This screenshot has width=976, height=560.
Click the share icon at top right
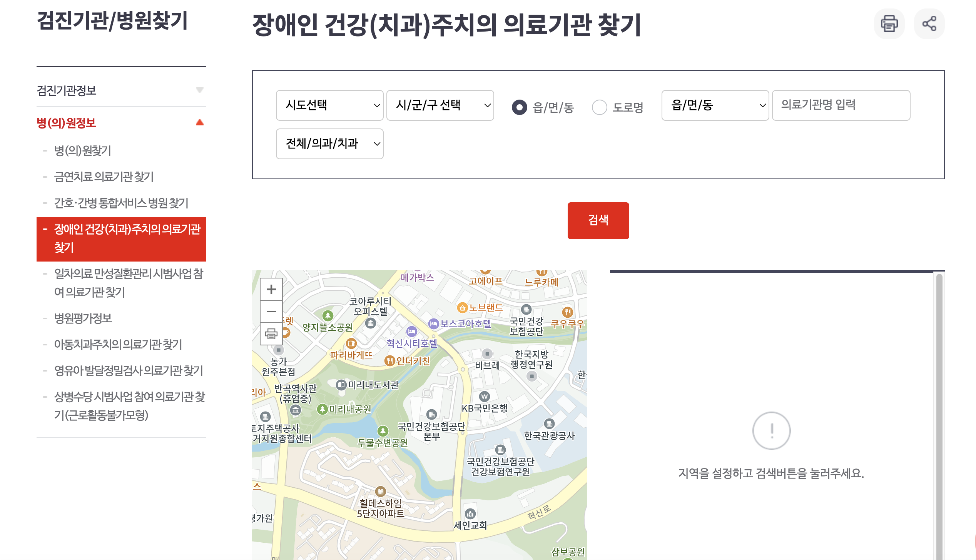point(929,24)
